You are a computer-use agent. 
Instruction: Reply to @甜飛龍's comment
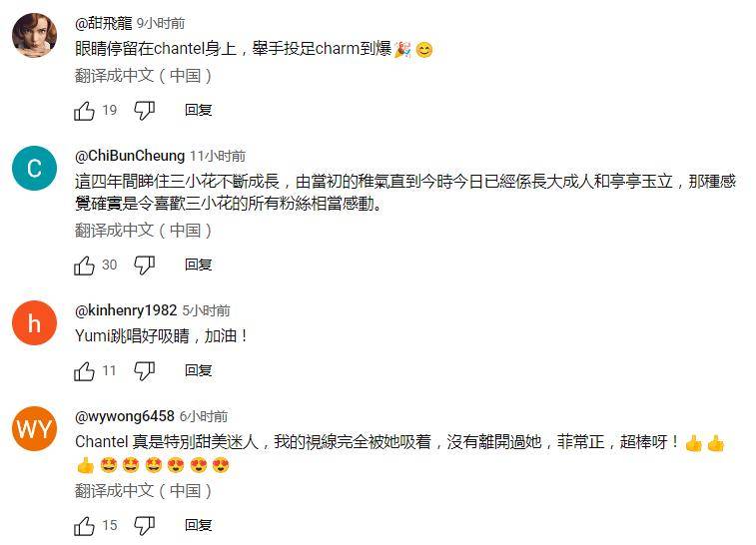tap(198, 111)
